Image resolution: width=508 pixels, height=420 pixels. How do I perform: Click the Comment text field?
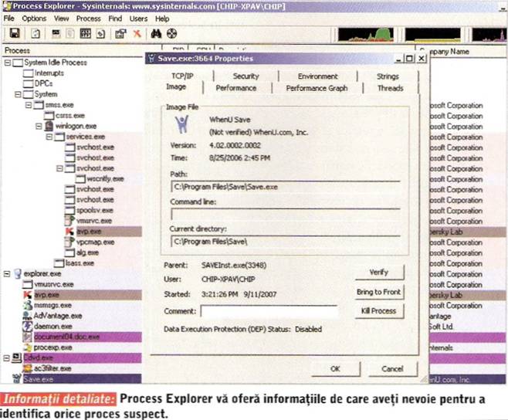(x=268, y=311)
